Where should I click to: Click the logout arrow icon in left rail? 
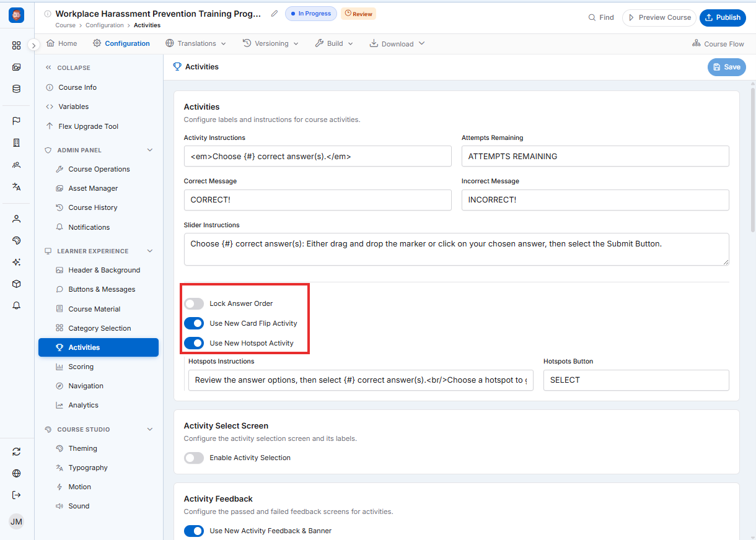point(17,495)
